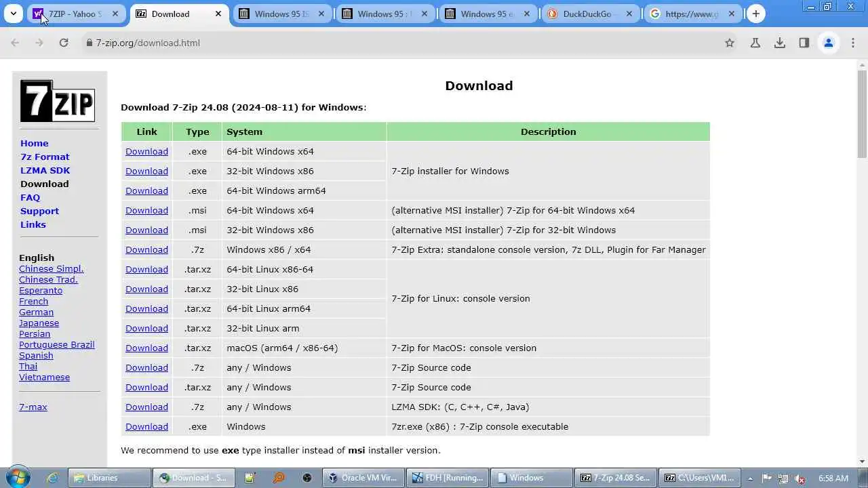Download the 64-bit Windows x64 .exe
The width and height of the screenshot is (868, 488).
(x=146, y=151)
